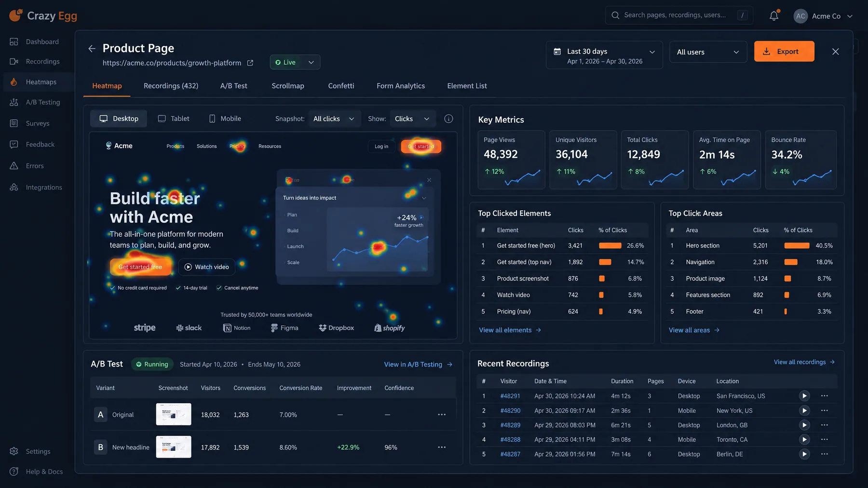The image size is (868, 488).
Task: Open the Live status dropdown
Action: pos(295,62)
